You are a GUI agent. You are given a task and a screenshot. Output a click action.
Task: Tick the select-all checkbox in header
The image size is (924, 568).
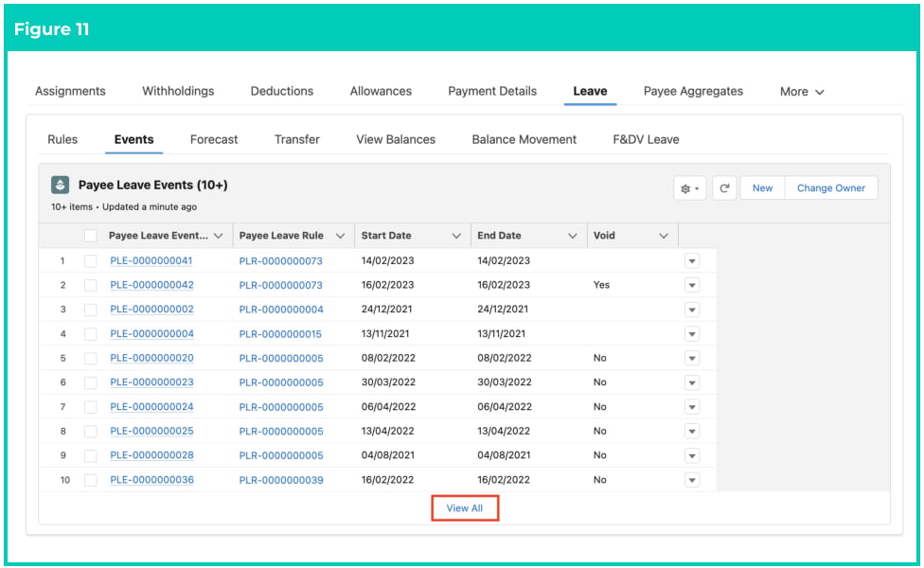[90, 236]
